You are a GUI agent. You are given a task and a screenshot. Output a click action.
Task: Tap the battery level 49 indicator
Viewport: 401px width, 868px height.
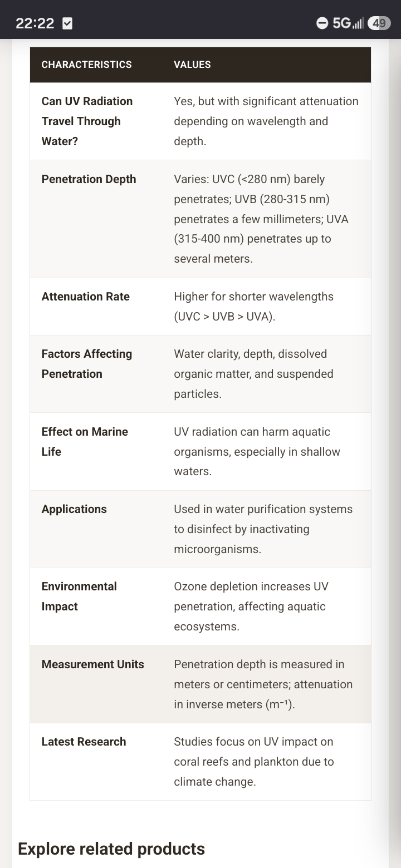[379, 23]
